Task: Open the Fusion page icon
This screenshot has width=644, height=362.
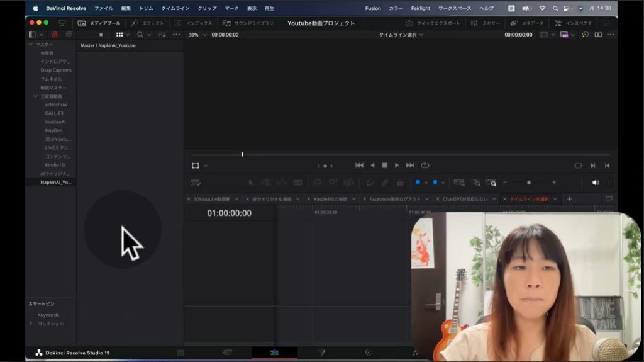Action: 321,353
